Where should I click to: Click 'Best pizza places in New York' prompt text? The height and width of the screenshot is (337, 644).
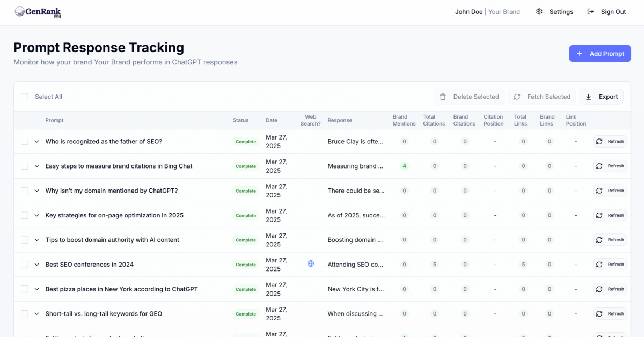121,289
